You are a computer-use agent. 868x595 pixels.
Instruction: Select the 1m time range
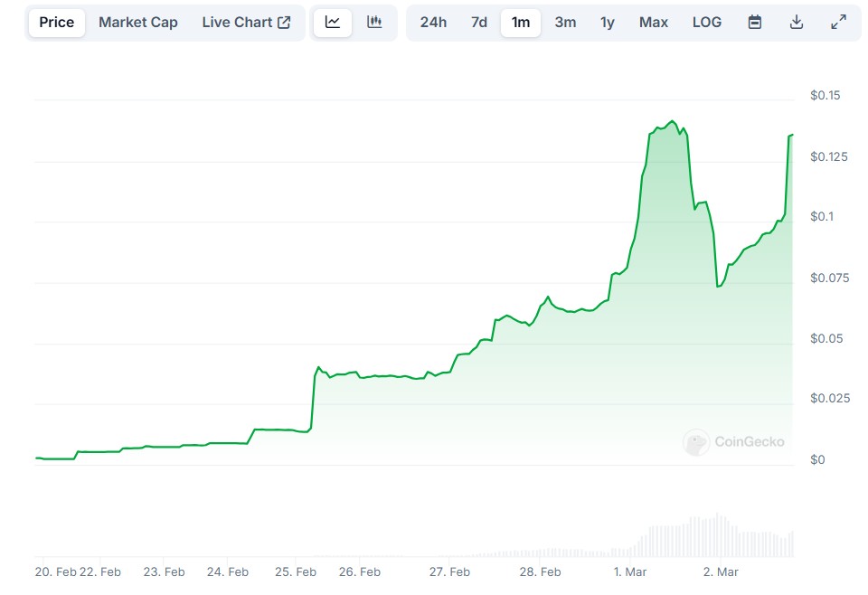pyautogui.click(x=521, y=23)
